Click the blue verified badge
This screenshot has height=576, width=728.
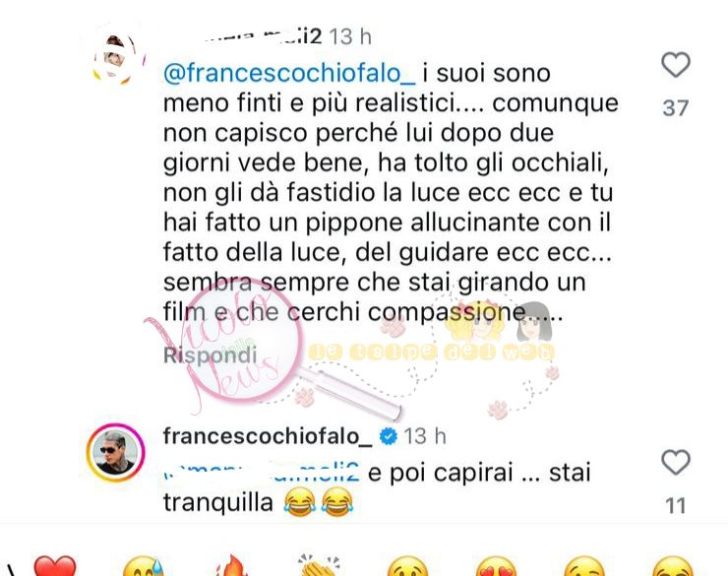(389, 436)
